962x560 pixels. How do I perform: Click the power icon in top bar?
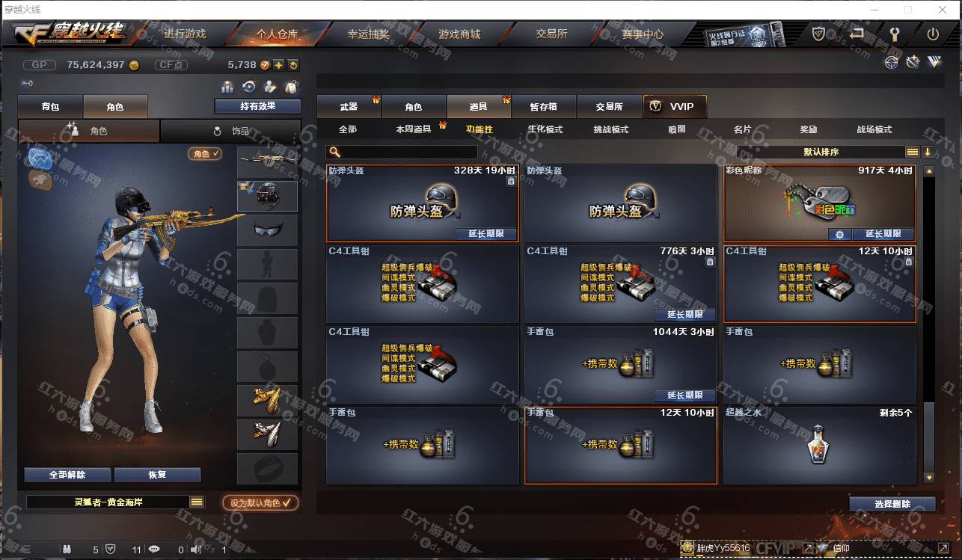coord(933,34)
